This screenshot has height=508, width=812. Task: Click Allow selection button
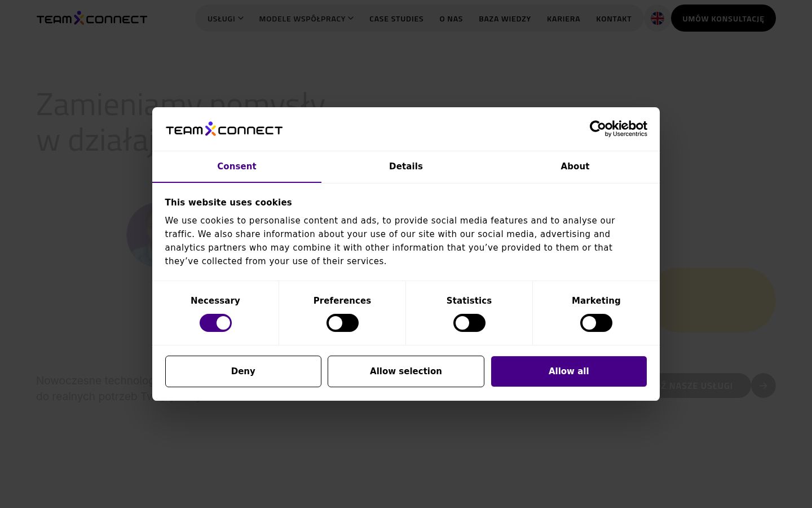click(406, 371)
